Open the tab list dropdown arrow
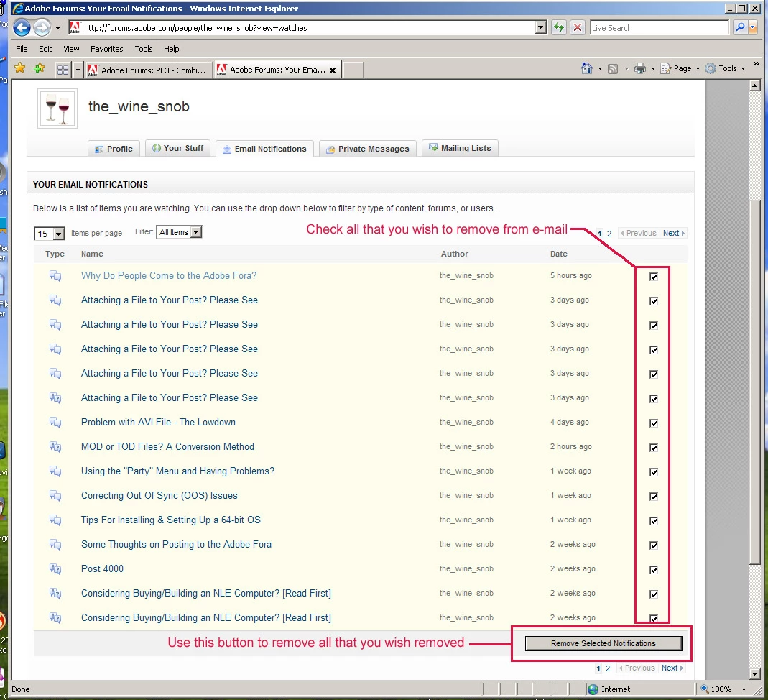The image size is (768, 700). coord(78,70)
